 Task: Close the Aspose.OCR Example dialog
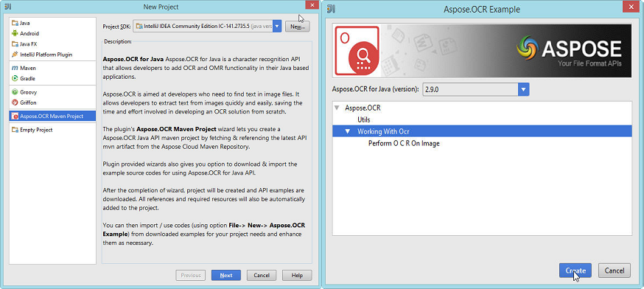click(631, 6)
